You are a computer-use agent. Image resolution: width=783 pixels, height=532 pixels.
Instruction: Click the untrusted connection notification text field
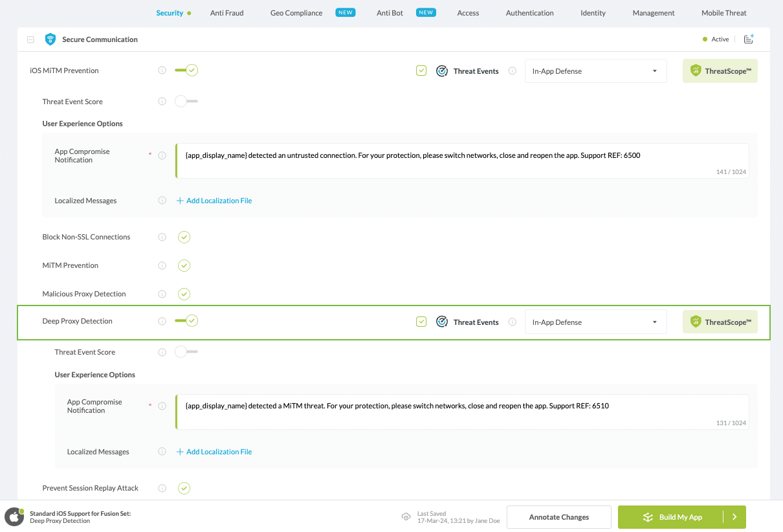coord(462,161)
